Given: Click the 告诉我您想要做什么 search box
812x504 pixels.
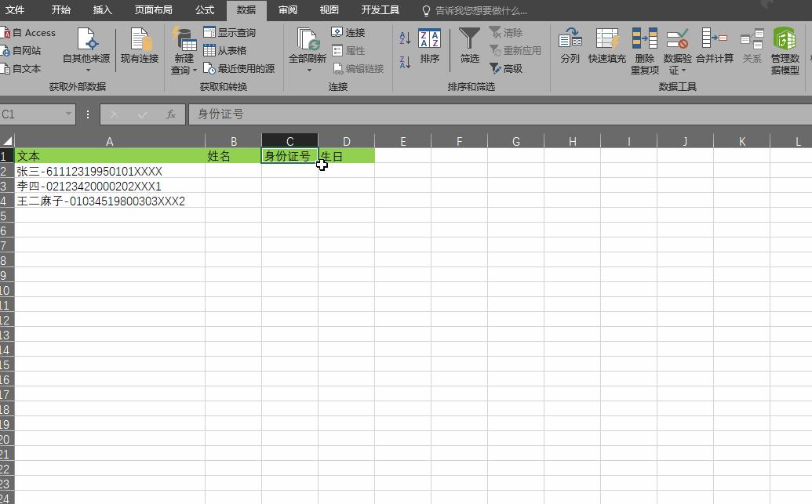Looking at the screenshot, I should [x=475, y=10].
